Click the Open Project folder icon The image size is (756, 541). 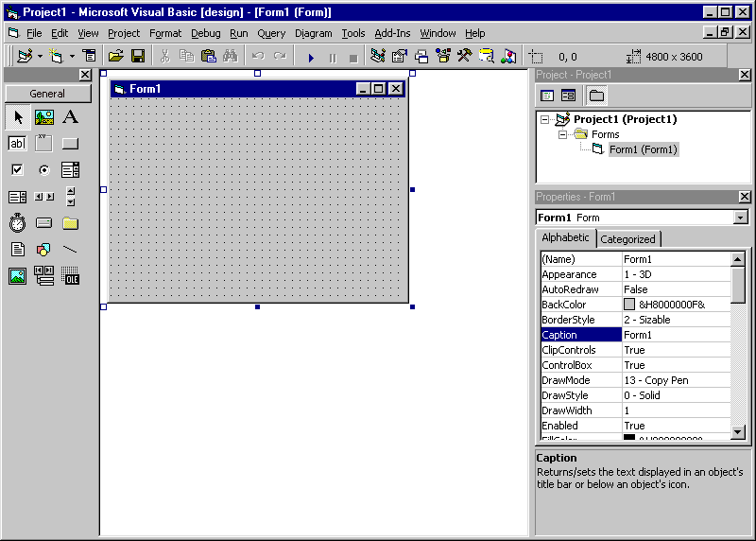point(115,57)
